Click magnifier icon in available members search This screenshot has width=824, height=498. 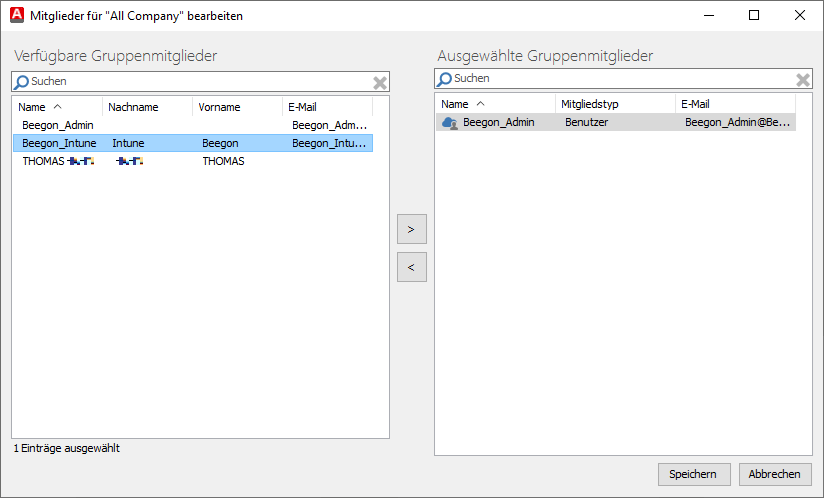[x=22, y=82]
